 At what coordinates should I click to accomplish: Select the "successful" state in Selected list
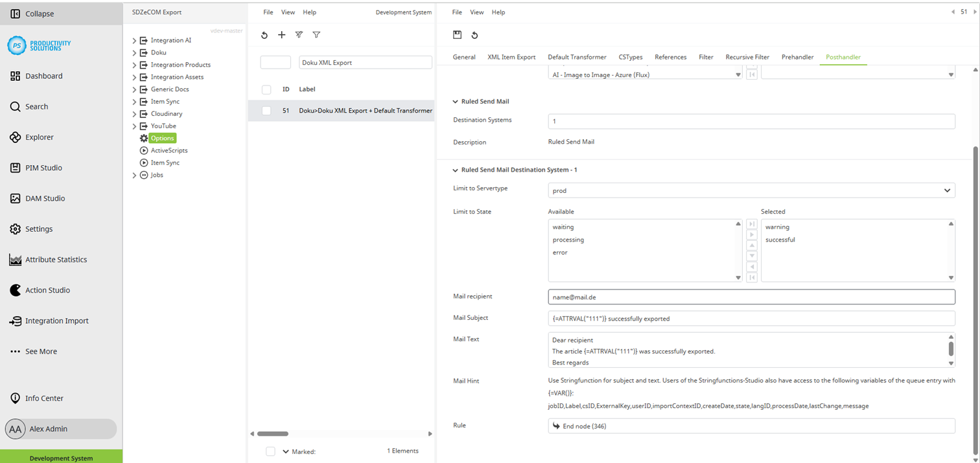pyautogui.click(x=780, y=240)
